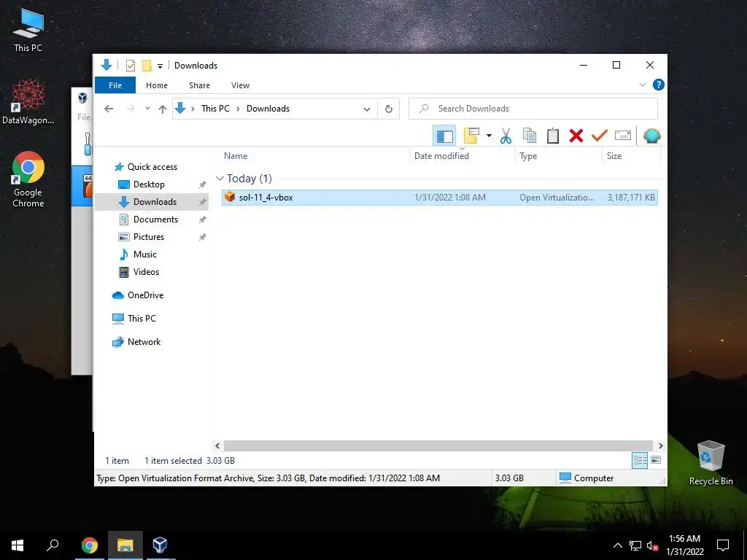Select Downloads in navigation pane

pos(152,202)
